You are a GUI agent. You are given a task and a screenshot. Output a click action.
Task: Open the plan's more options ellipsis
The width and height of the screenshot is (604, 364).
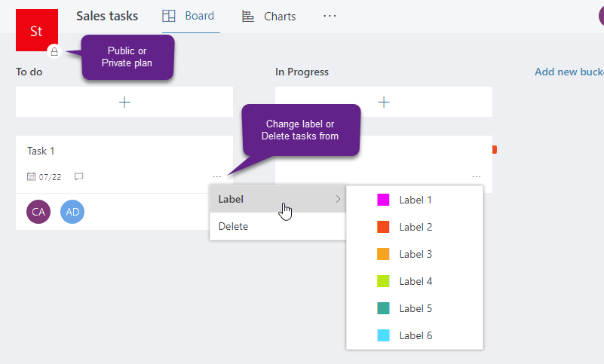[x=330, y=16]
